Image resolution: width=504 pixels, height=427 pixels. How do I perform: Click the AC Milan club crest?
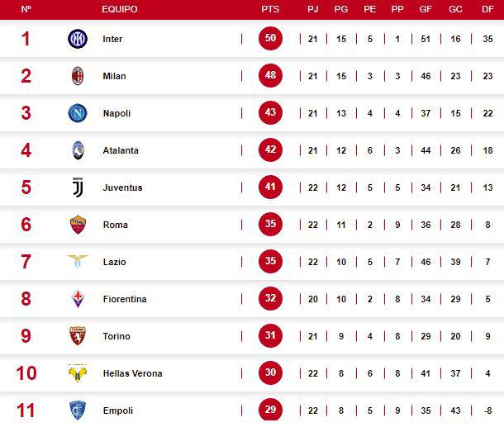(x=78, y=76)
